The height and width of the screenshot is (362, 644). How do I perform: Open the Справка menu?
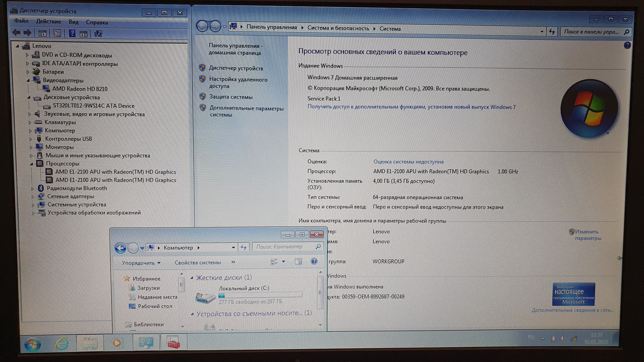click(x=97, y=22)
